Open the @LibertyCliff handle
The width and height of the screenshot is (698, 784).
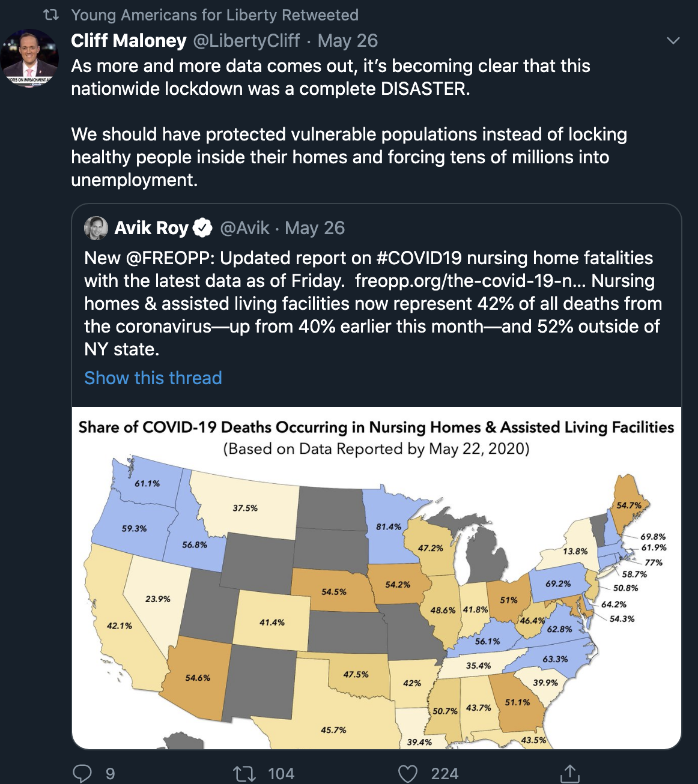click(246, 41)
